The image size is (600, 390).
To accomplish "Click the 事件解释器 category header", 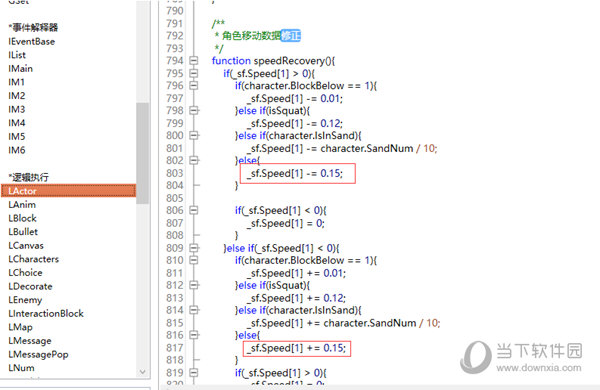I will (33, 27).
